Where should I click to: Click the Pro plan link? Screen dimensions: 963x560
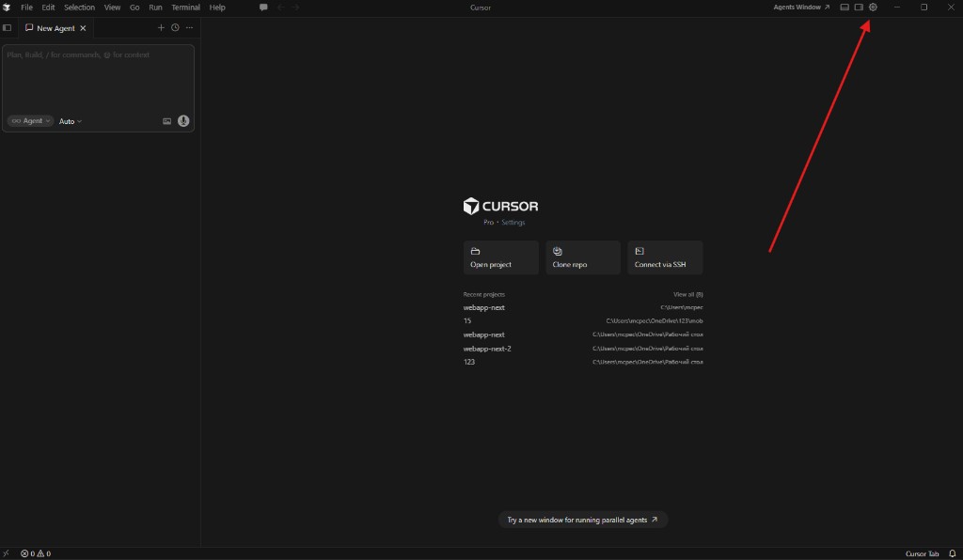[x=488, y=222]
